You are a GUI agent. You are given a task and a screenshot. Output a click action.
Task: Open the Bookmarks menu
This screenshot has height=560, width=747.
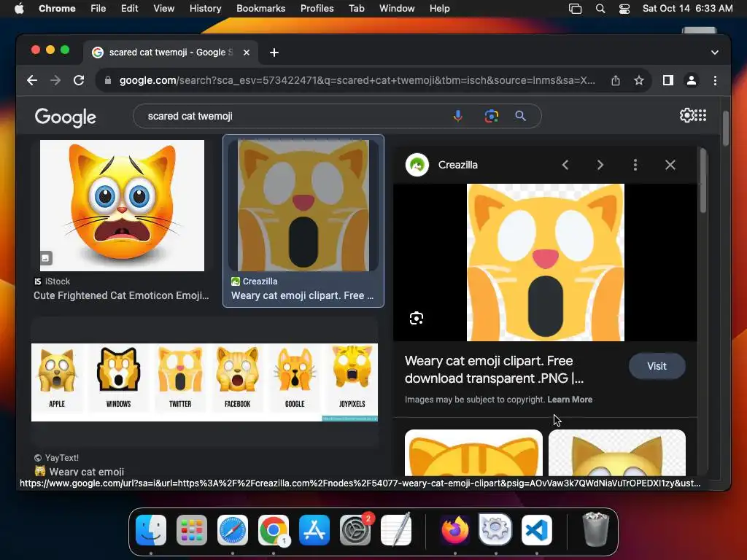(260, 9)
